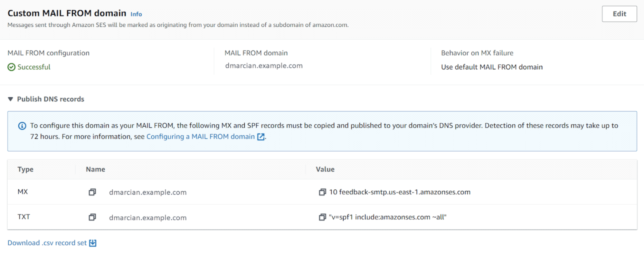
Task: Click the Use default MAIL FROM domain text
Action: [x=492, y=67]
